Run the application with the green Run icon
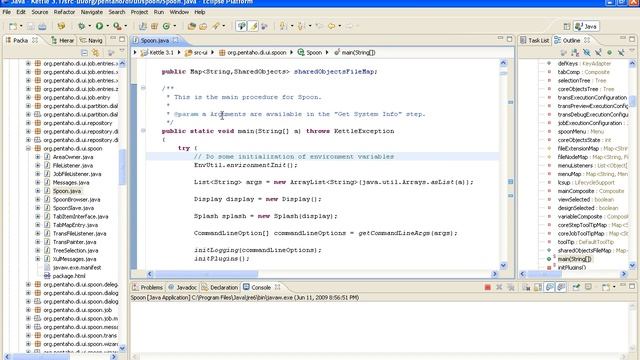The image size is (640, 360). [x=99, y=27]
